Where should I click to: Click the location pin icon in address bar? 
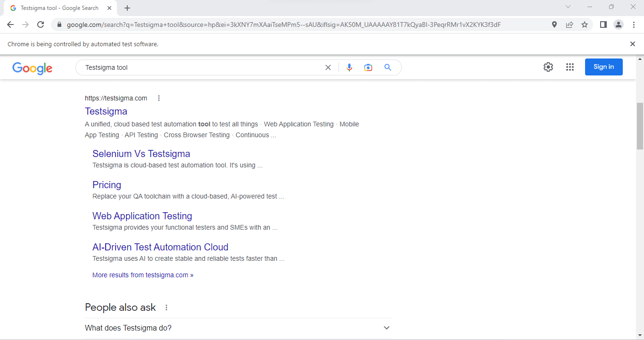554,25
